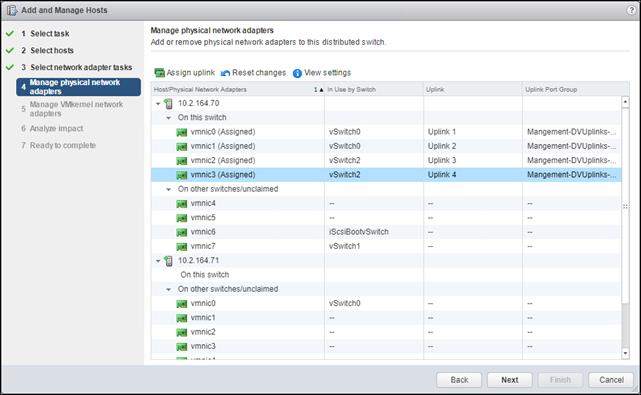Click the Cancel button
Screen dimensions: 641x395
[x=611, y=380]
